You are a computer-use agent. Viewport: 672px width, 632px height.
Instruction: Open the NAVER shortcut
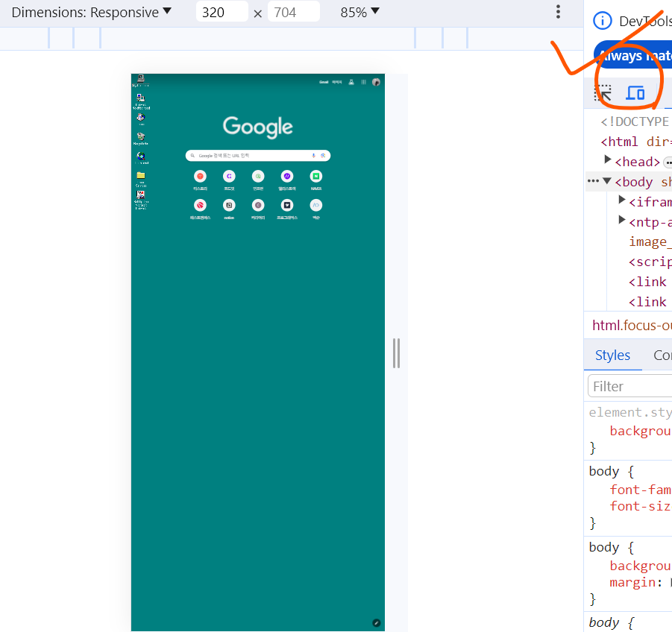(x=315, y=176)
